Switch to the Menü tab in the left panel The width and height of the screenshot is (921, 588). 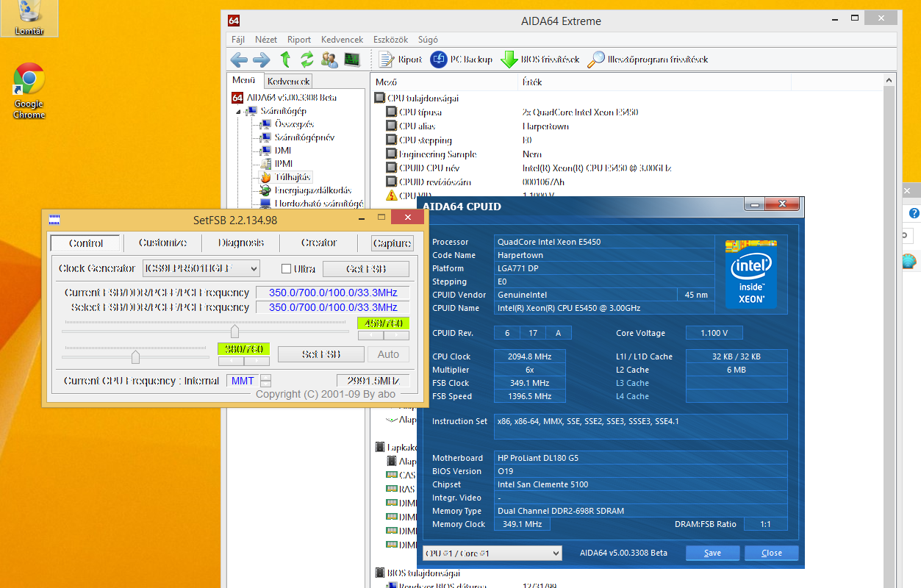(244, 80)
